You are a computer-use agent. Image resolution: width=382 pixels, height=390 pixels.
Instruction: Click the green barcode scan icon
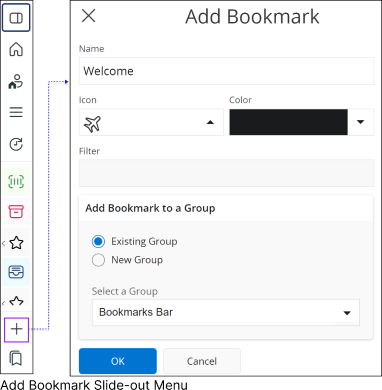tap(16, 182)
